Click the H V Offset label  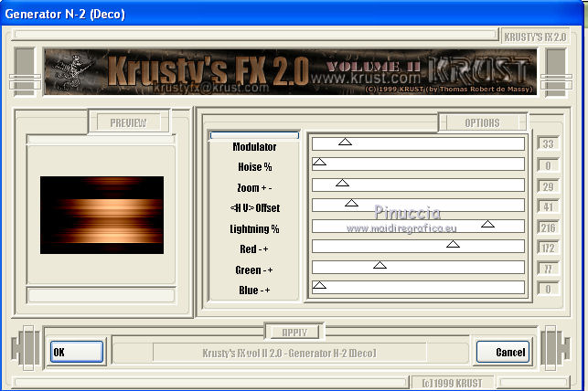(255, 208)
